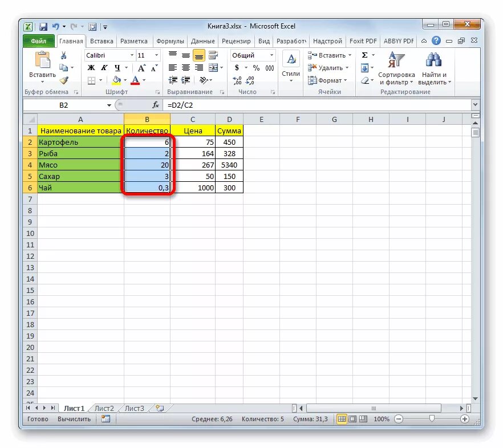Click the Format Painter brush icon

tap(64, 80)
